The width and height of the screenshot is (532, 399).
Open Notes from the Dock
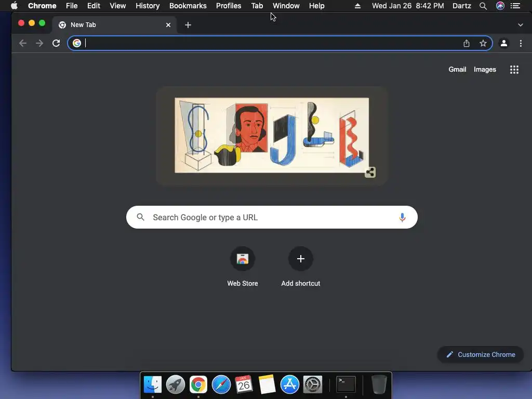click(x=267, y=384)
